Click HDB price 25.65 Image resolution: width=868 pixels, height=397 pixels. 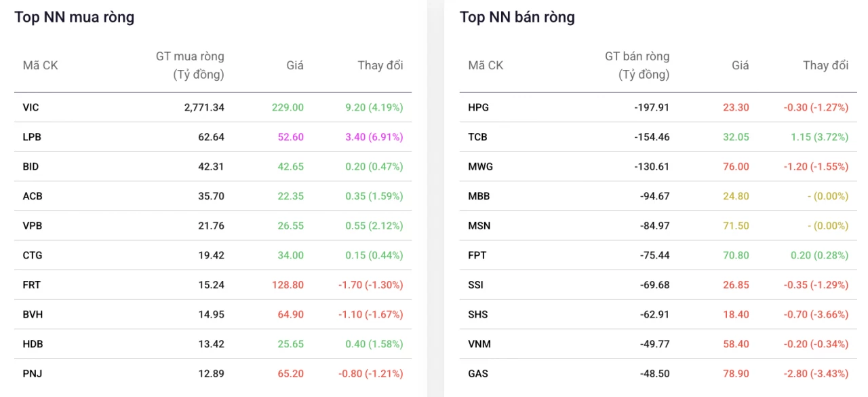tap(291, 344)
